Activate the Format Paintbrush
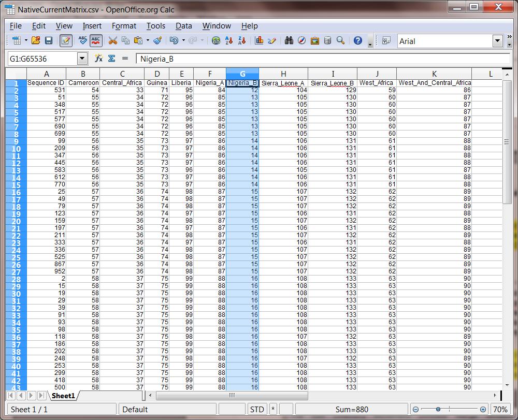518x420 pixels. 157,40
